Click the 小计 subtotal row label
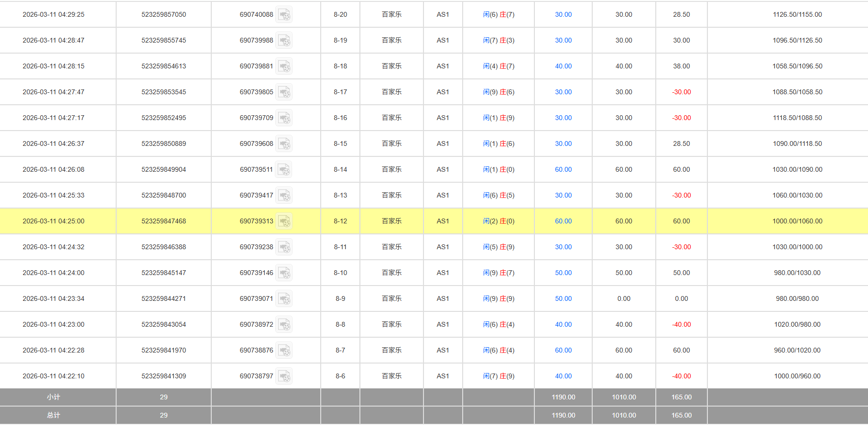 (54, 397)
